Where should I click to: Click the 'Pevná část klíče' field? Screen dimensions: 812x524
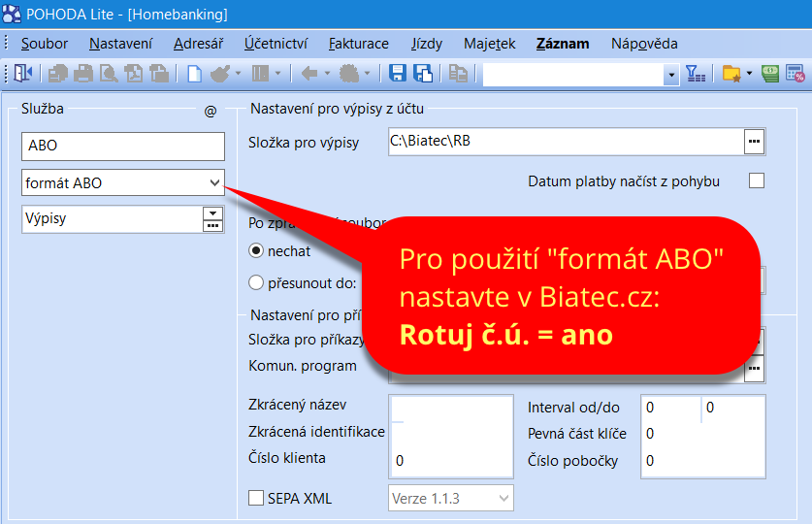[x=702, y=434]
